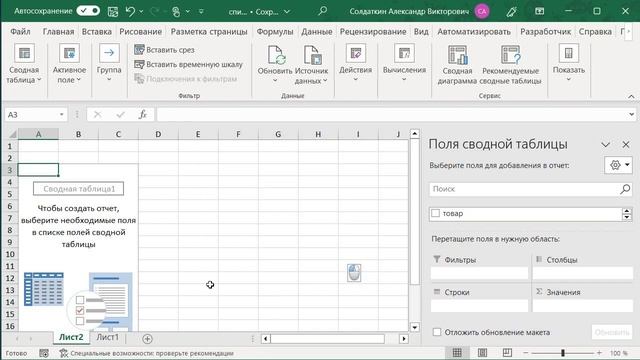Expand the Действия menu
Screen dimensions: 640x360
click(x=356, y=63)
